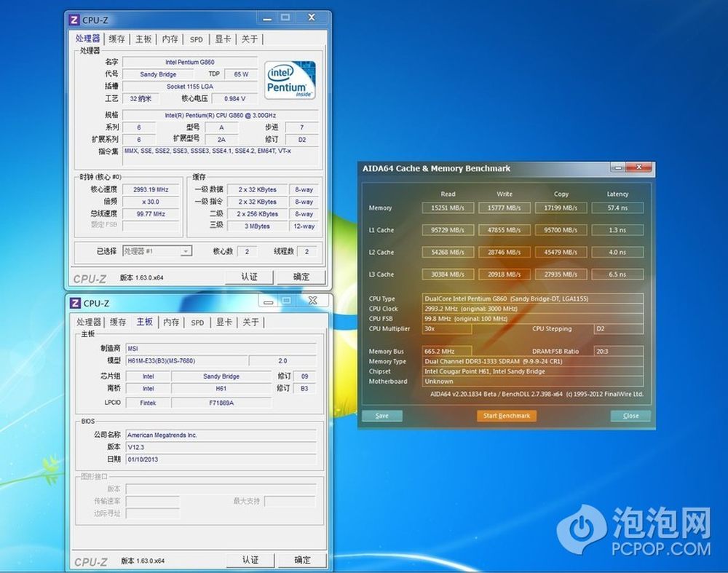Close AIDA64 window with red X
The width and height of the screenshot is (728, 573).
coord(639,167)
